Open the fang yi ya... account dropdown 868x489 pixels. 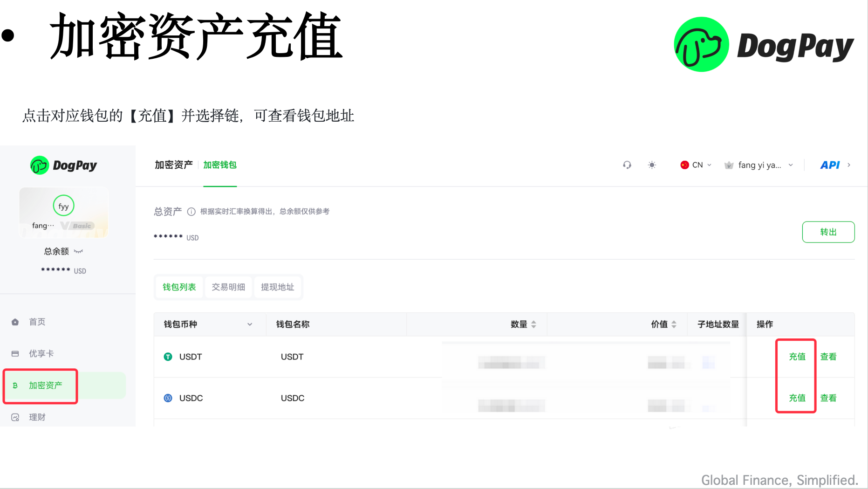pos(791,165)
